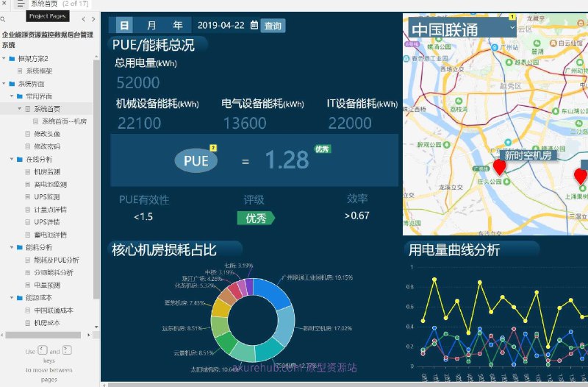Click the green 优秀 rating arrow tag
The width and height of the screenshot is (588, 387).
pyautogui.click(x=256, y=218)
